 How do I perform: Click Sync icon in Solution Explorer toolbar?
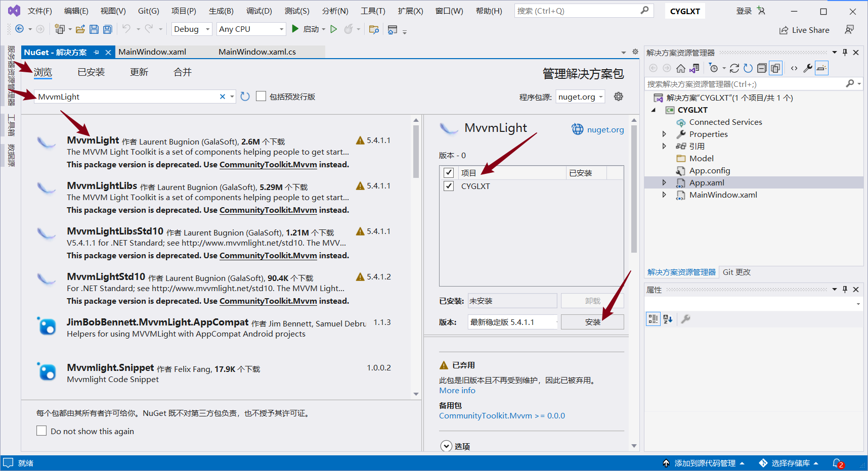[734, 68]
